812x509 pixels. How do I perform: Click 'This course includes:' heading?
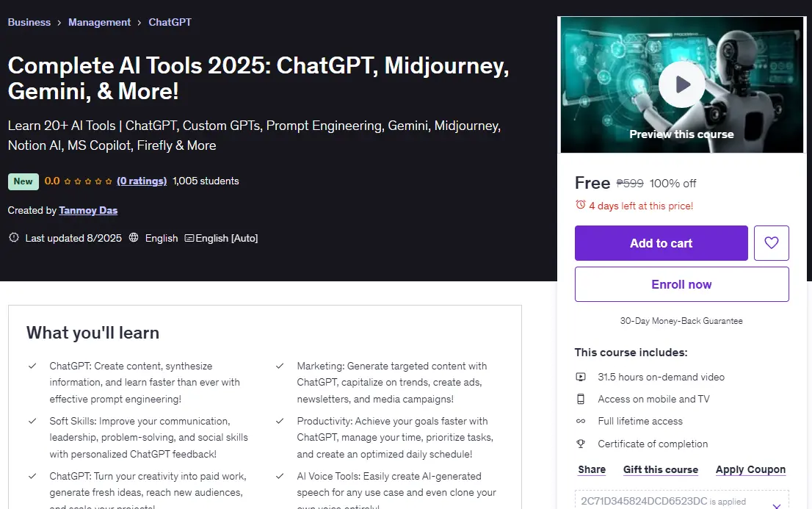tap(631, 353)
